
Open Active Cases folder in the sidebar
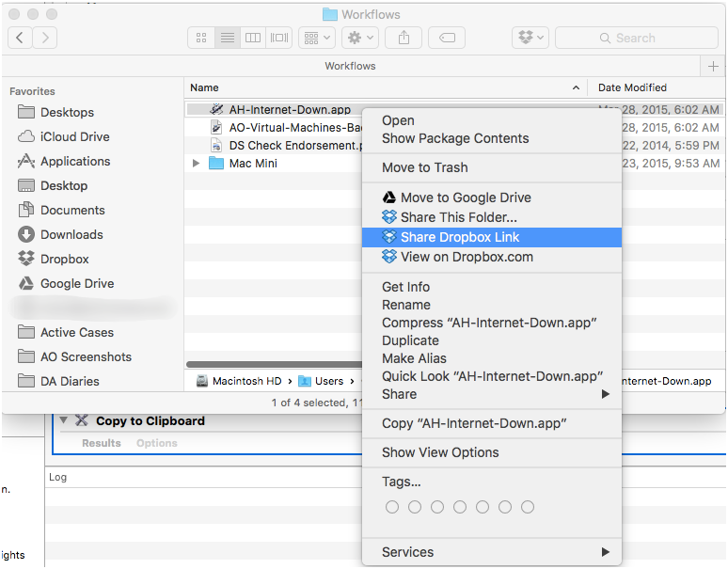(x=66, y=332)
